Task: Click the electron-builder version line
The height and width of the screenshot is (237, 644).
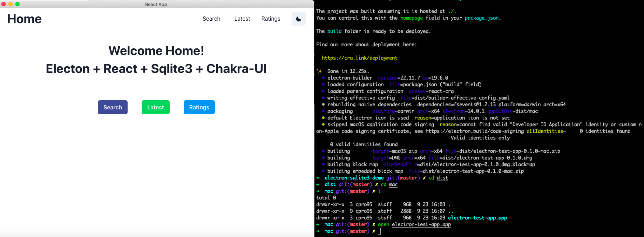Action: click(x=385, y=78)
